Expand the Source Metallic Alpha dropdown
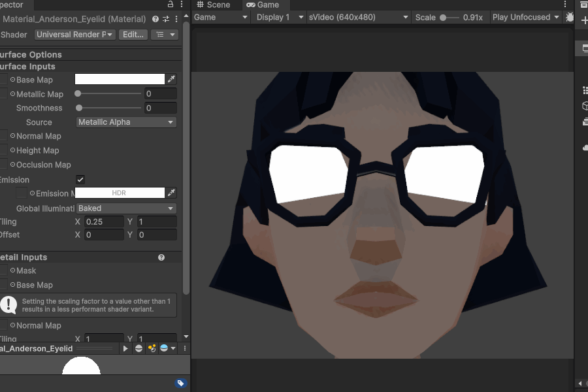The width and height of the screenshot is (588, 392). pyautogui.click(x=126, y=122)
